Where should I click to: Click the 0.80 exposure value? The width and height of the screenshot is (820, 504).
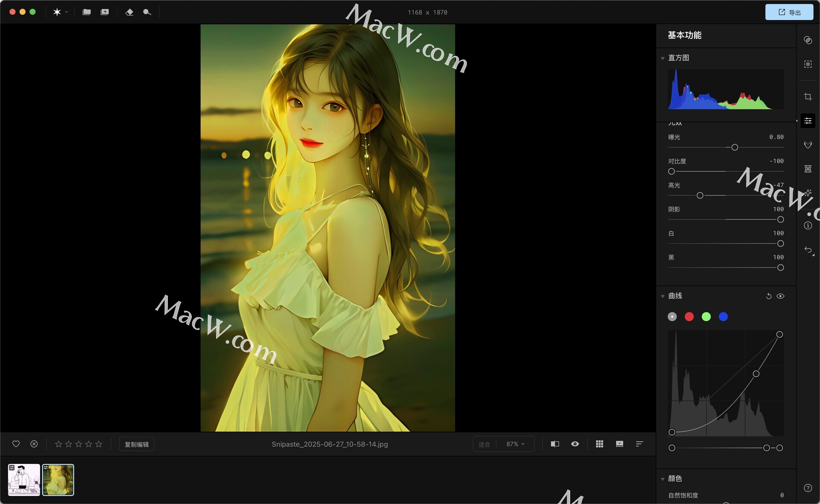pyautogui.click(x=776, y=137)
